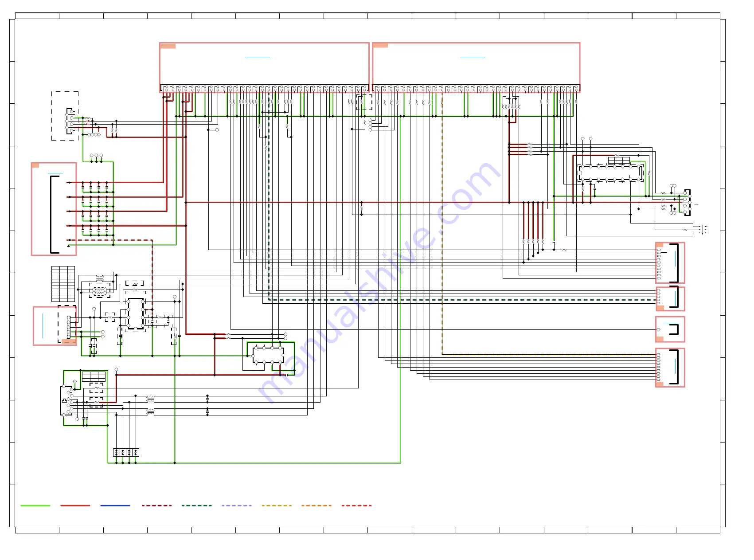Click the solid green line legend sample
754x560 pixels.
(x=35, y=505)
